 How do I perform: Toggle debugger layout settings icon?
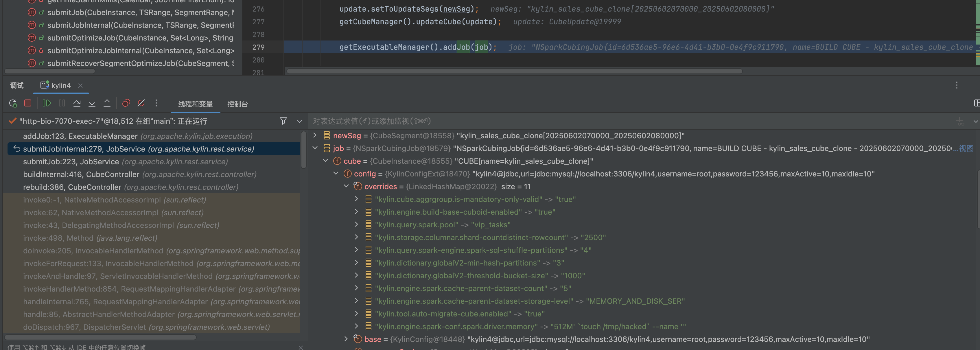tap(977, 103)
